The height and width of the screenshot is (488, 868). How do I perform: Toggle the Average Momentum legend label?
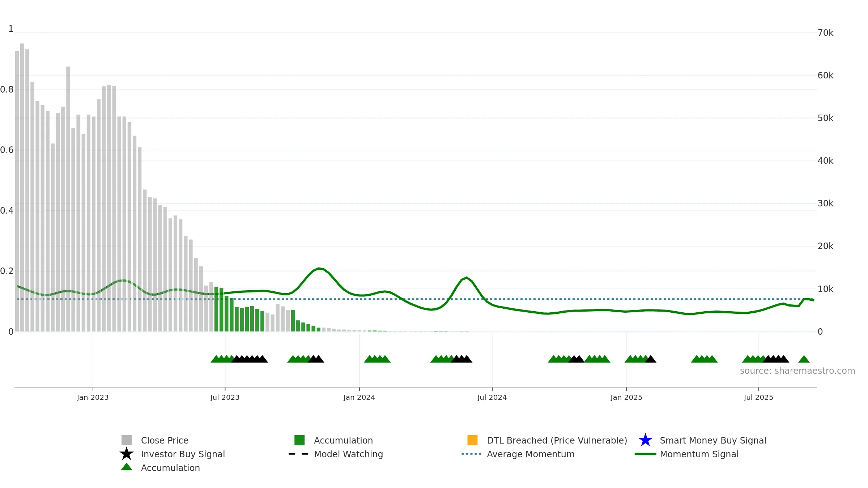(531, 454)
